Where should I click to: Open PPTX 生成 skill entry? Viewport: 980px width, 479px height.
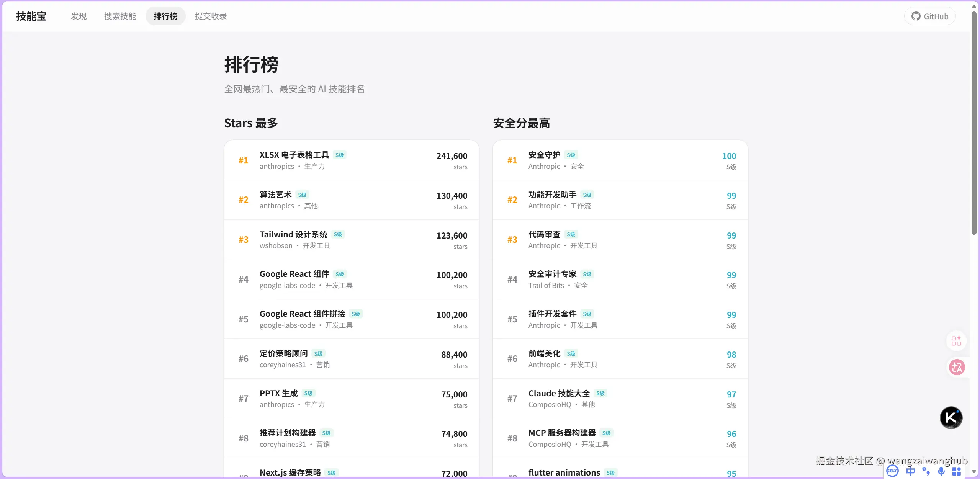(352, 398)
